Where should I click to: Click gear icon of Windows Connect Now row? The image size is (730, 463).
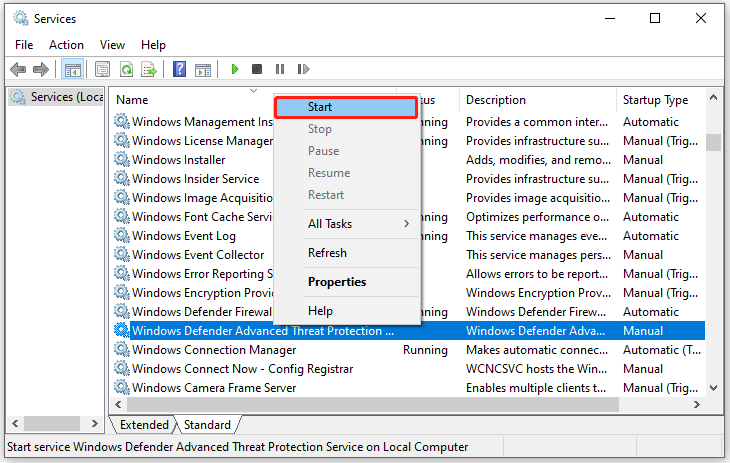coord(122,368)
